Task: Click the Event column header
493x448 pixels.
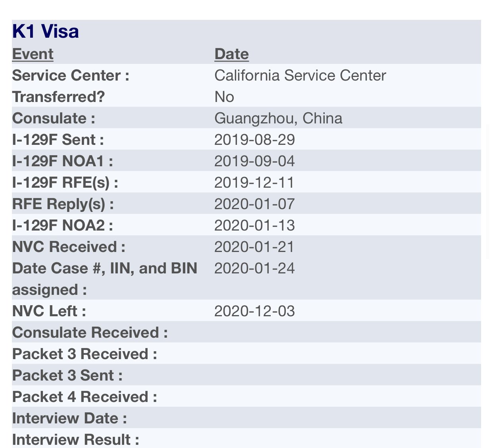Action: point(33,54)
